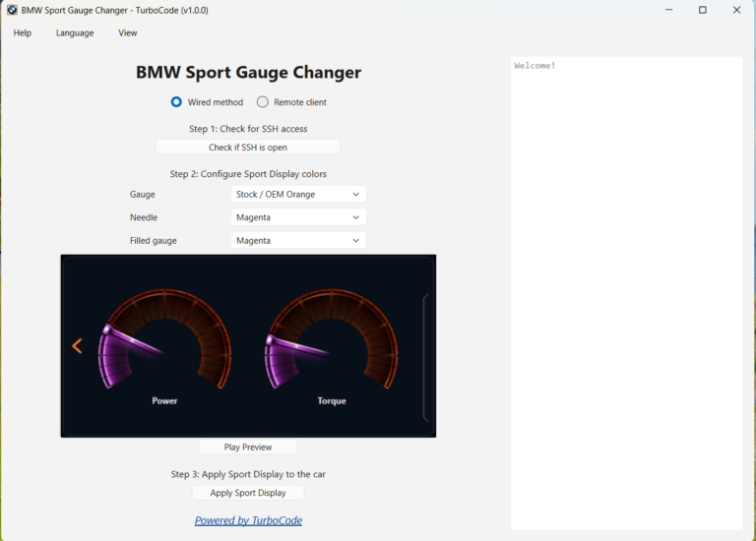756x541 pixels.
Task: Click the Needle label text
Action: [144, 217]
